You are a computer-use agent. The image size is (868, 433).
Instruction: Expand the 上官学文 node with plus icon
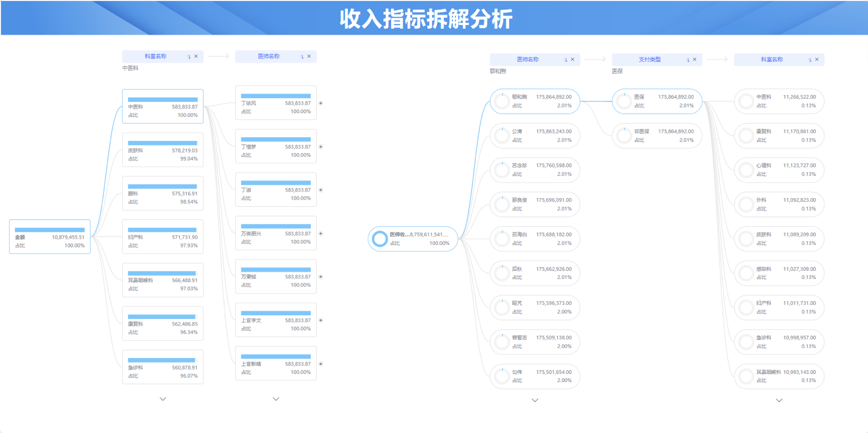click(x=321, y=320)
